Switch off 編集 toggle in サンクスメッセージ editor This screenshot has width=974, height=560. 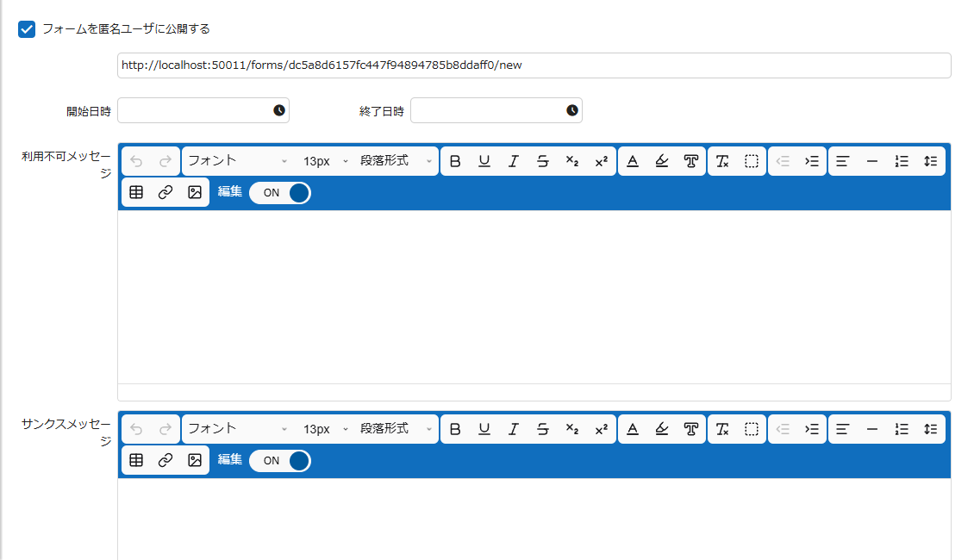pos(280,461)
